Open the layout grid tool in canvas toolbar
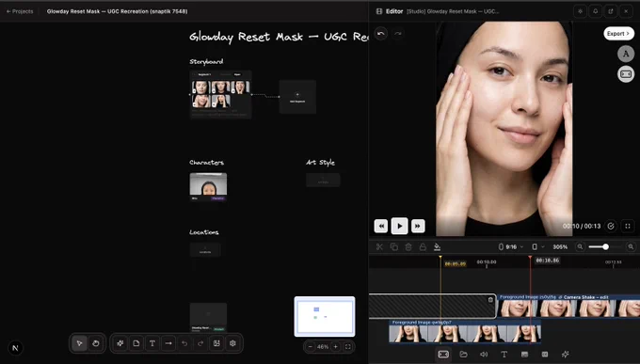The image size is (640, 364). tap(216, 343)
